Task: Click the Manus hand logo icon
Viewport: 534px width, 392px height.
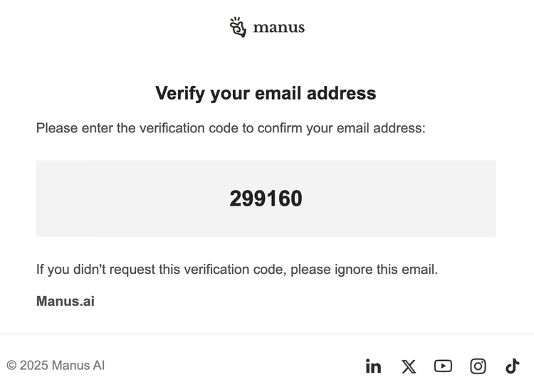Action: (238, 27)
